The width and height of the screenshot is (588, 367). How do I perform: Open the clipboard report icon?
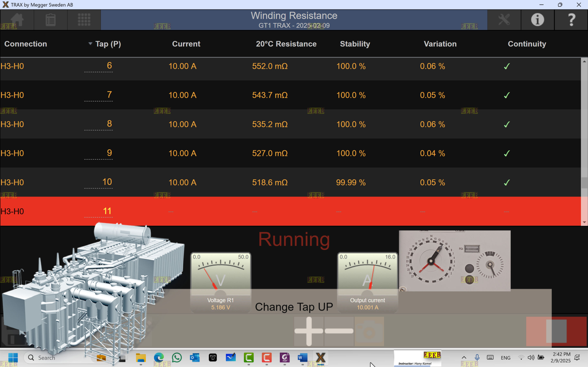[50, 20]
